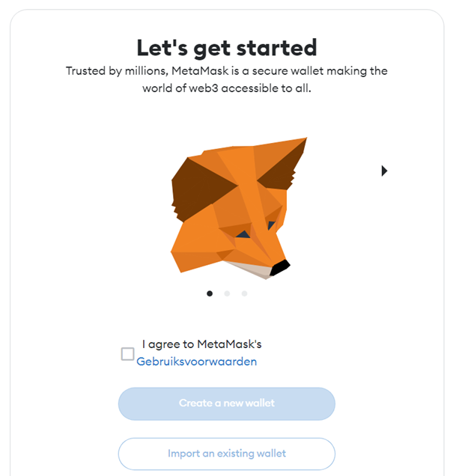The image size is (453, 476).
Task: Click the word "MetaMask" in the subtitle
Action: click(x=200, y=71)
